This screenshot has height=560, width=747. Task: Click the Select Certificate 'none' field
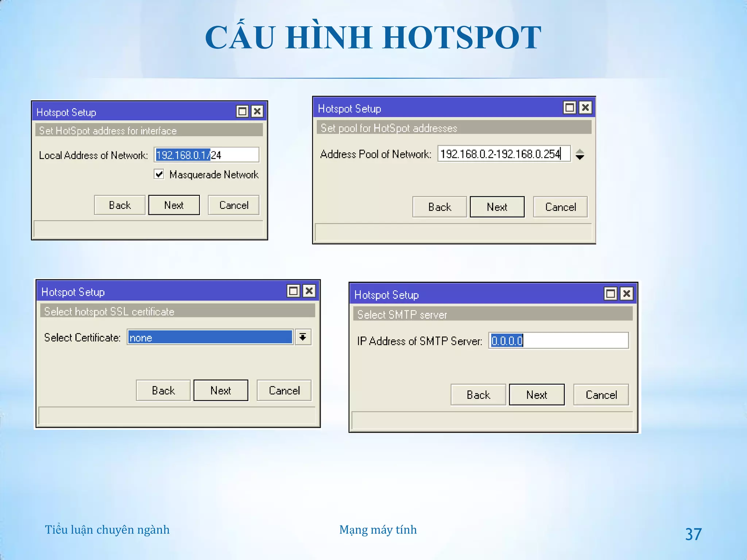210,337
